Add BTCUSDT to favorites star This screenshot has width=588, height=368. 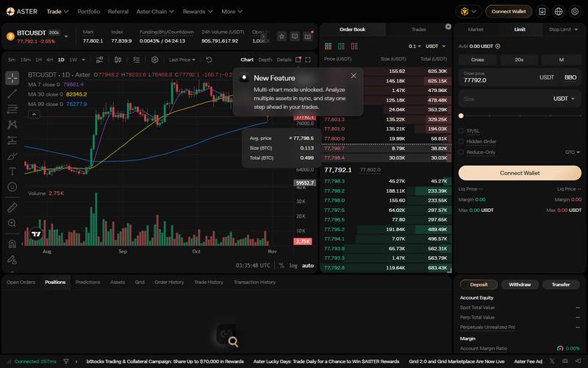tap(282, 36)
